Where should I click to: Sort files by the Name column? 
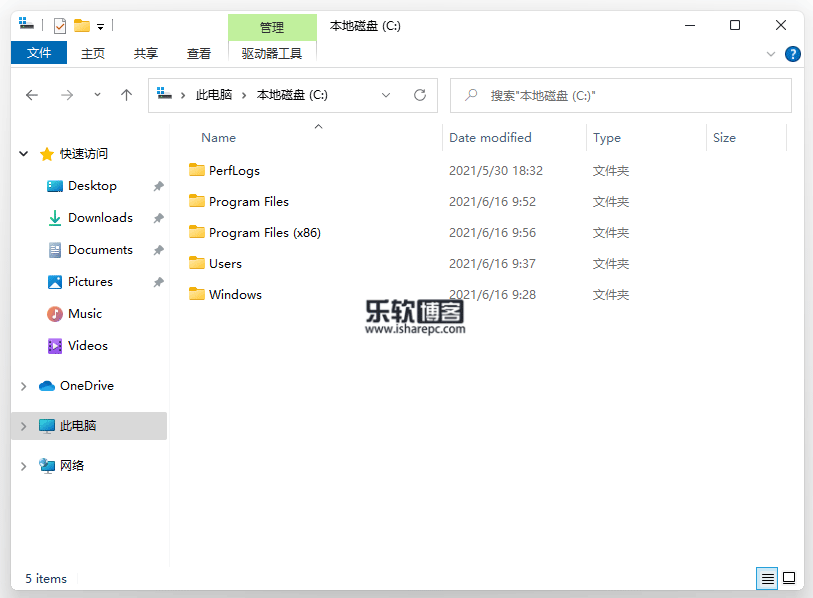(218, 137)
